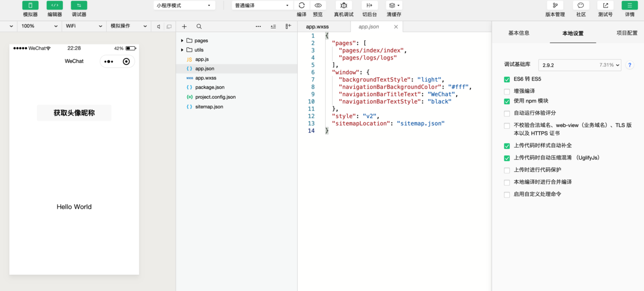This screenshot has height=291, width=644.
Task: Open the debug base library 2.9.2 dropdown
Action: [x=580, y=65]
